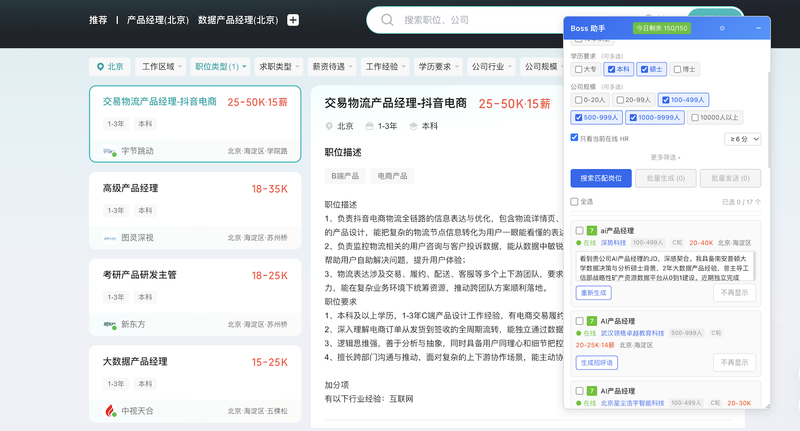This screenshot has height=431, width=800.
Task: Uncheck 100-499人 company size
Action: coord(665,100)
